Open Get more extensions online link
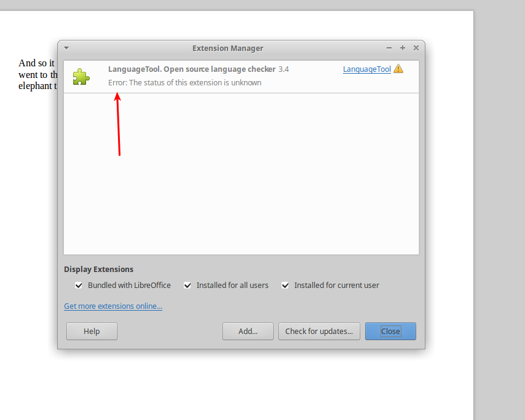The height and width of the screenshot is (420, 525). coord(113,306)
